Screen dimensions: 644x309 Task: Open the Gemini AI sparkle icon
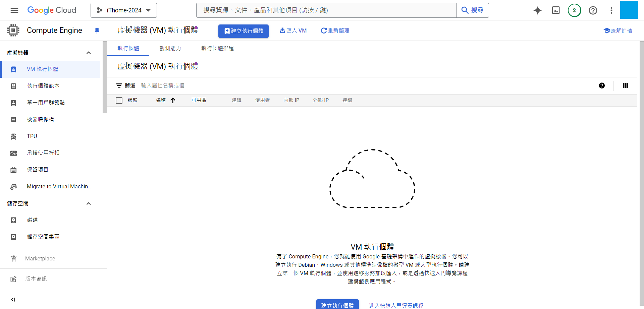pyautogui.click(x=538, y=10)
